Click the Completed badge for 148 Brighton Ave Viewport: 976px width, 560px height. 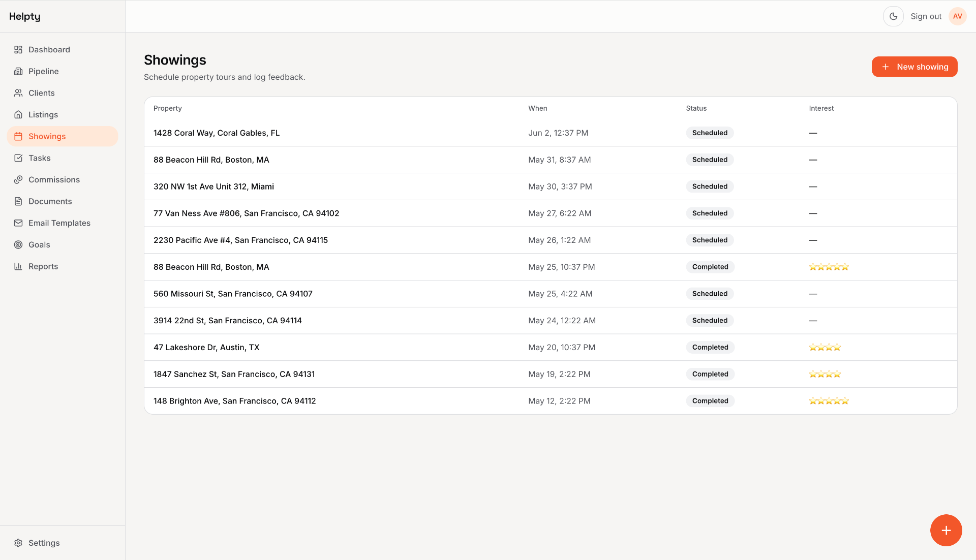710,401
